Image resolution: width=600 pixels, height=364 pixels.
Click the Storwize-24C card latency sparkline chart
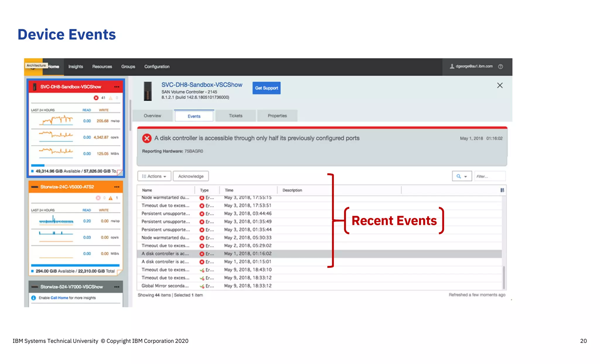(56, 221)
